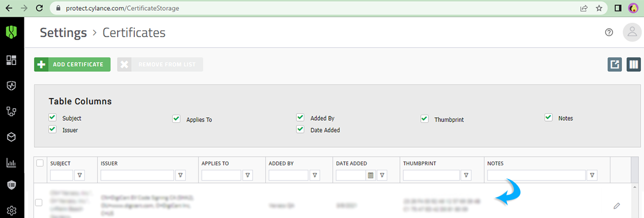
Task: Click the export table icon
Action: point(615,64)
